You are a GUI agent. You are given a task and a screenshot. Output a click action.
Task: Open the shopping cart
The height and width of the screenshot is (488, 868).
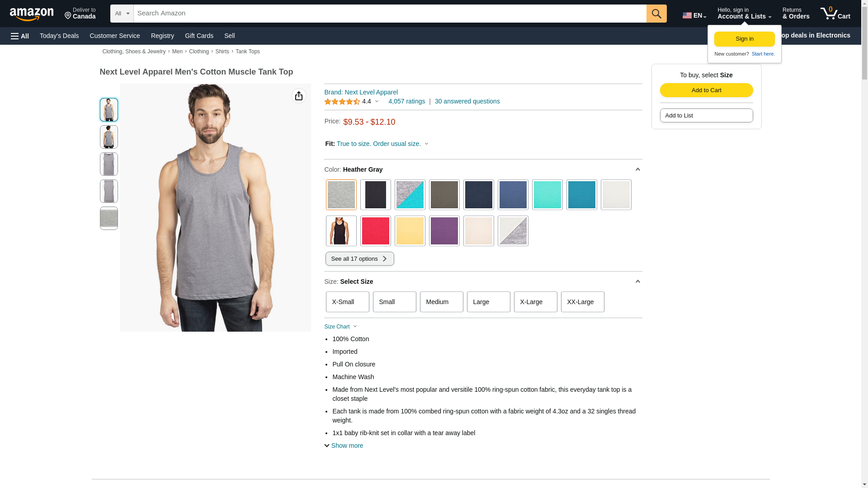click(x=835, y=14)
